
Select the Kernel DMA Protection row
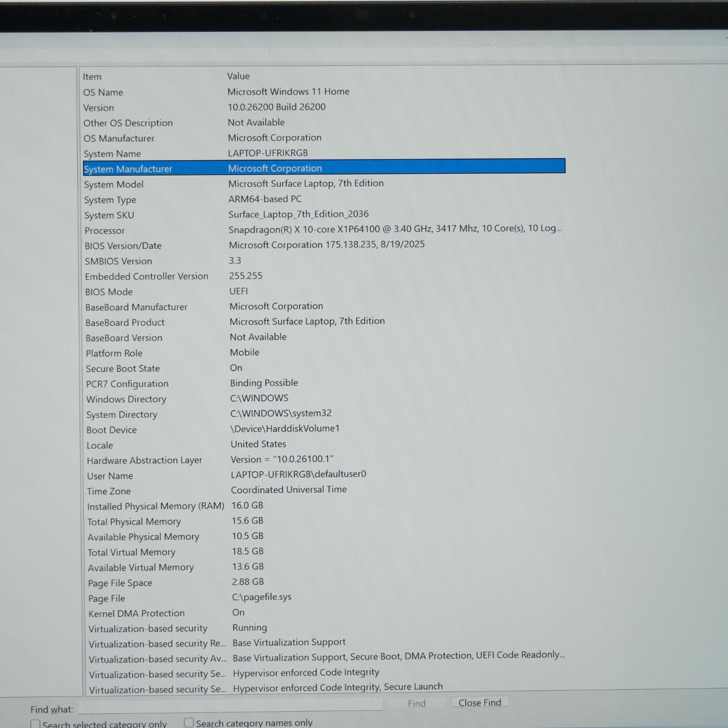click(x=327, y=613)
